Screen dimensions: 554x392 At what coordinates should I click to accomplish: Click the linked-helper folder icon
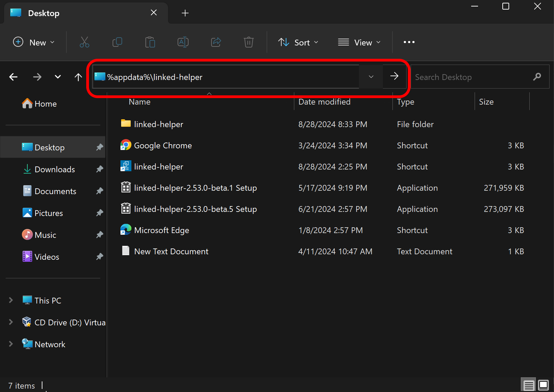[x=126, y=124]
